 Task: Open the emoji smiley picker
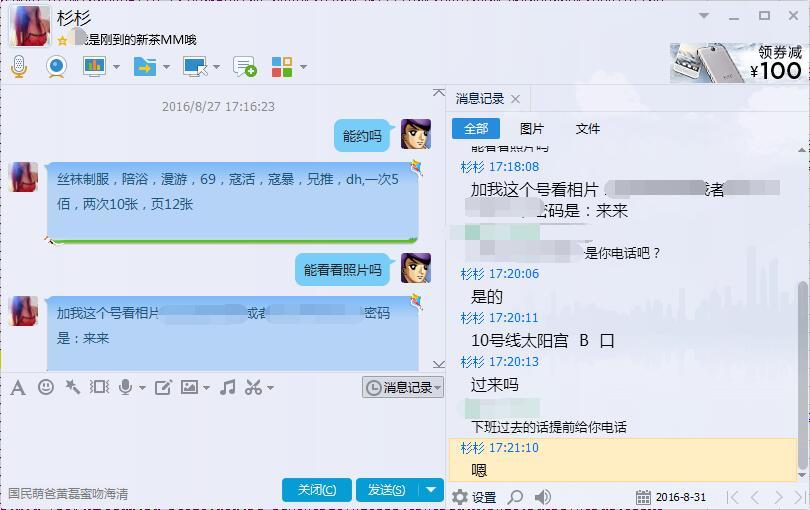46,387
